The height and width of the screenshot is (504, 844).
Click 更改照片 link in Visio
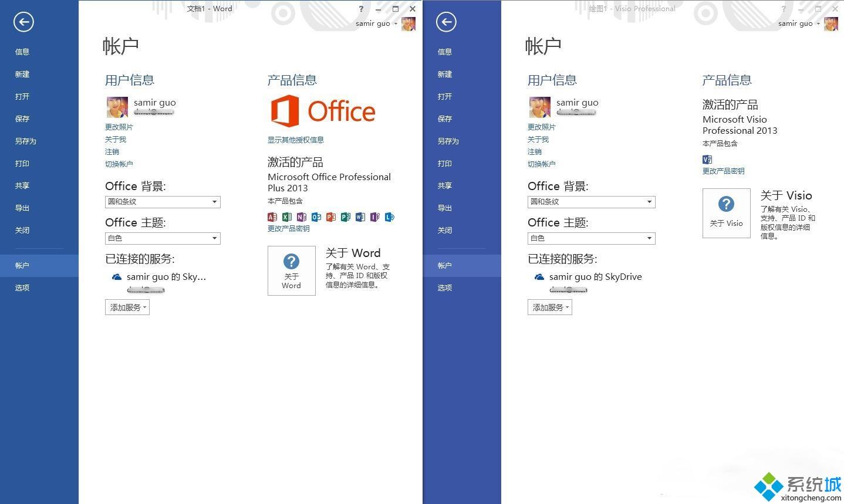pos(542,127)
